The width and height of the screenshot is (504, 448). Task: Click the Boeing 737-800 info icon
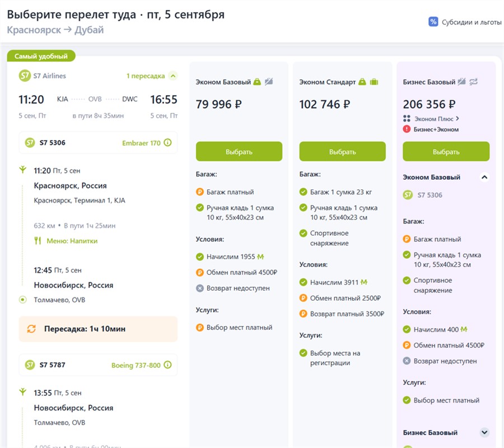click(167, 365)
